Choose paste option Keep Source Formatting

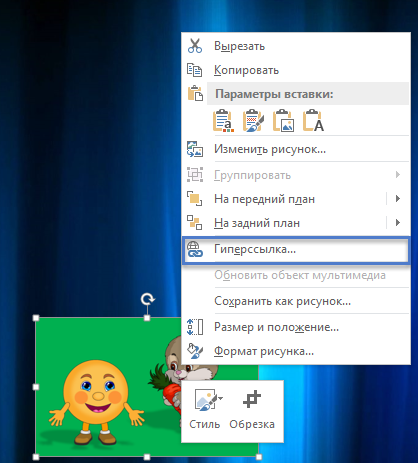click(253, 120)
